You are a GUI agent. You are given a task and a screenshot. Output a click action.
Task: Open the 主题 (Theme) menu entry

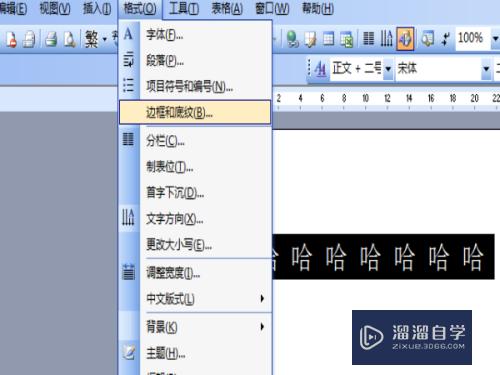coord(196,353)
